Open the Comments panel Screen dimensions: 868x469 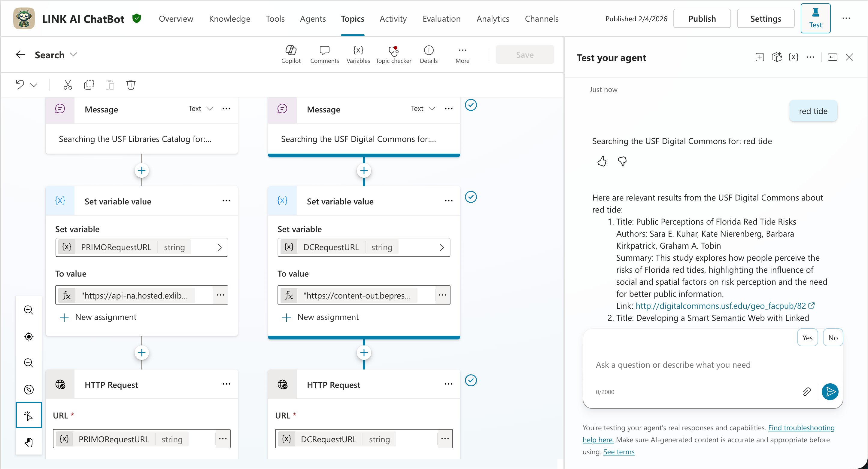coord(324,54)
